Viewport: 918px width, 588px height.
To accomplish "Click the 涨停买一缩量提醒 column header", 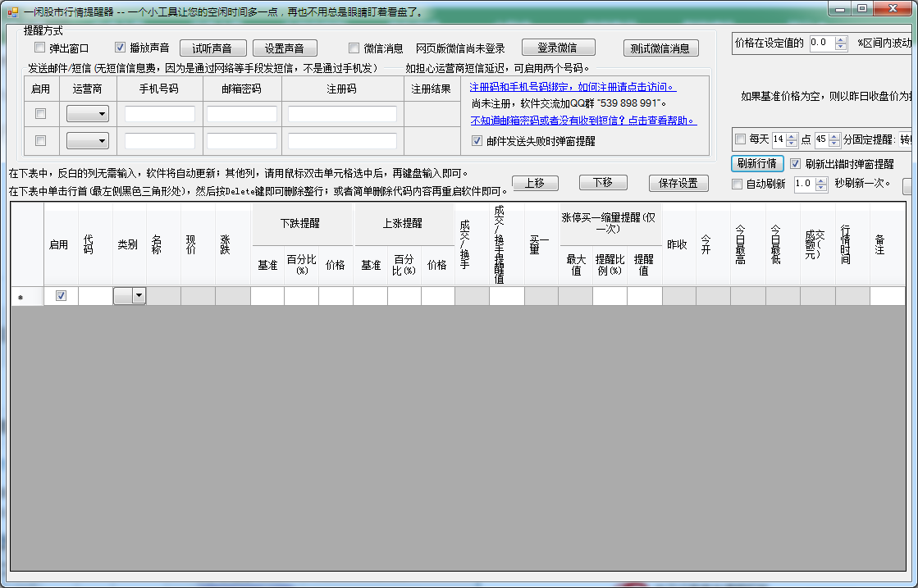I will pyautogui.click(x=610, y=224).
